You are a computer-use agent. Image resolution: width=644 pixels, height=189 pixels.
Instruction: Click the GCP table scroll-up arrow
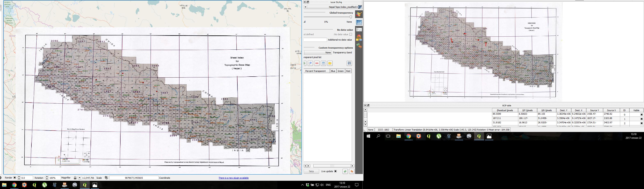[x=365, y=110]
